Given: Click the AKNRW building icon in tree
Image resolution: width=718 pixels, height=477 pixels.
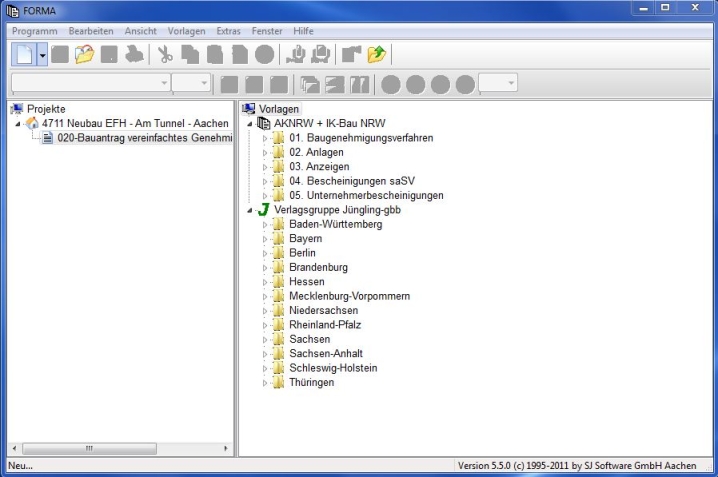Looking at the screenshot, I should pos(263,123).
